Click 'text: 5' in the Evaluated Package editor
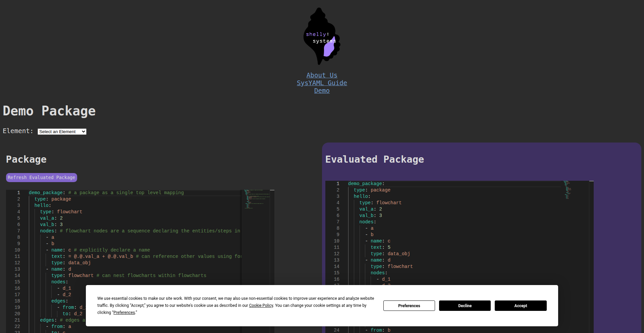644x333 pixels. click(x=380, y=247)
